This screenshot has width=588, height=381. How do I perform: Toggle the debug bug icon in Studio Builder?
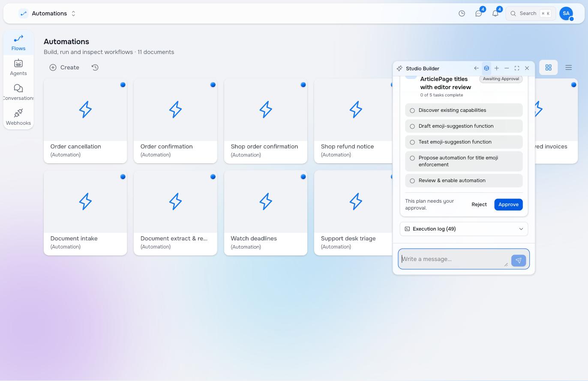click(486, 68)
